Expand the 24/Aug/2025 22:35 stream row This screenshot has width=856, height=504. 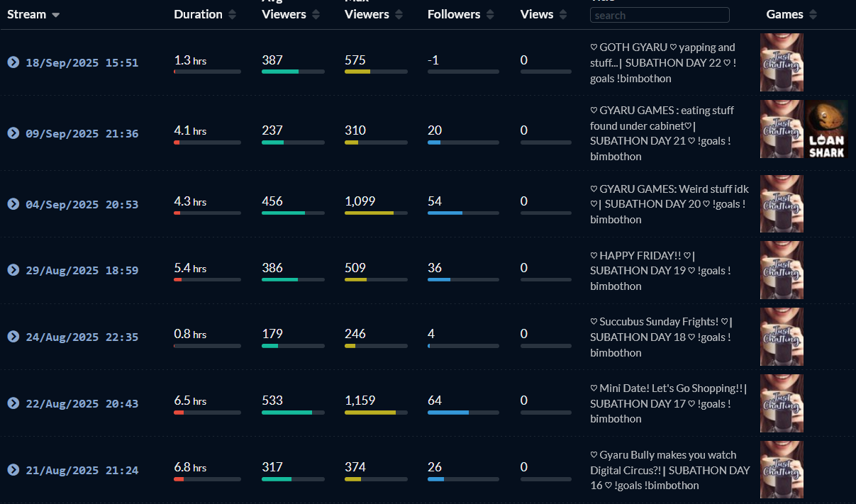coord(13,337)
